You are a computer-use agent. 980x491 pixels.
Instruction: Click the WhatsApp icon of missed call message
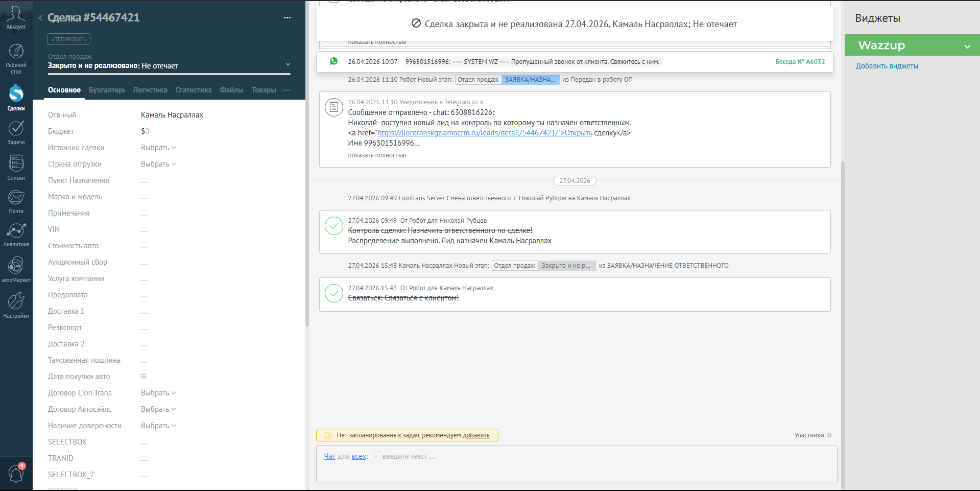(x=333, y=61)
